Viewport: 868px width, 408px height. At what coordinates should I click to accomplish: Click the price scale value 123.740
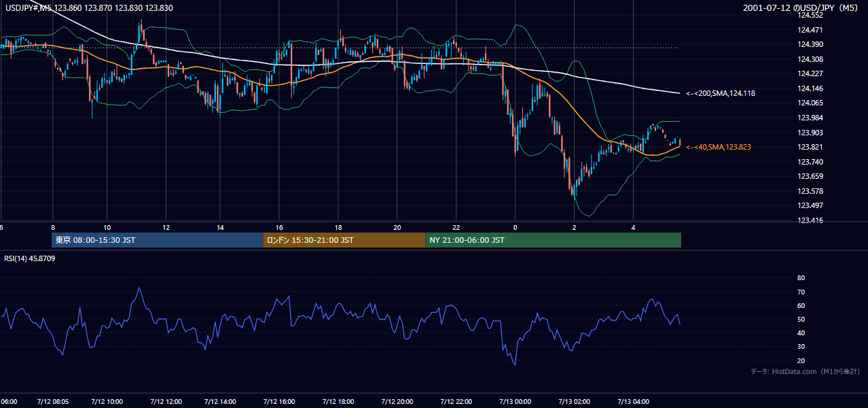coord(811,162)
